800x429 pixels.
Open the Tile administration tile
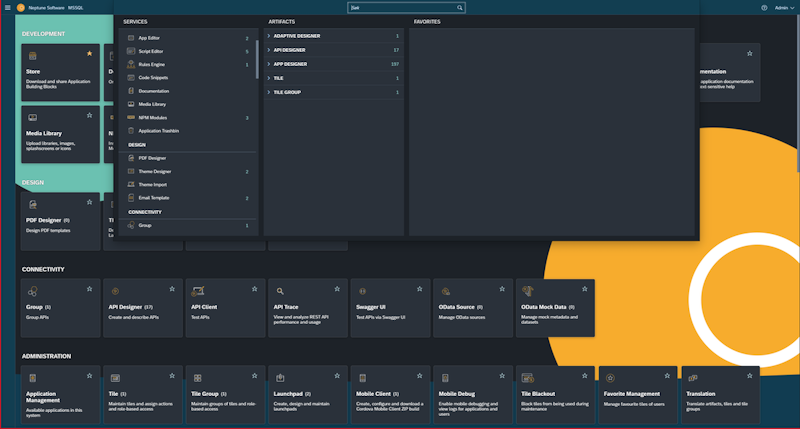click(x=143, y=394)
